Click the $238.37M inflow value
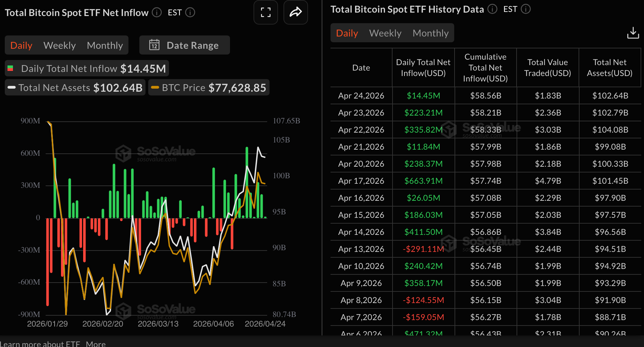This screenshot has width=644, height=347. (x=423, y=164)
